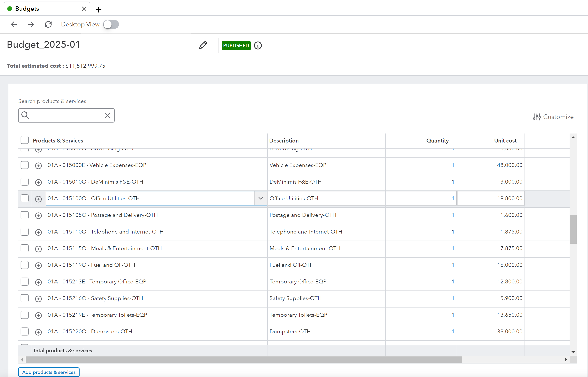Reload the page with refresh icon

click(x=48, y=24)
